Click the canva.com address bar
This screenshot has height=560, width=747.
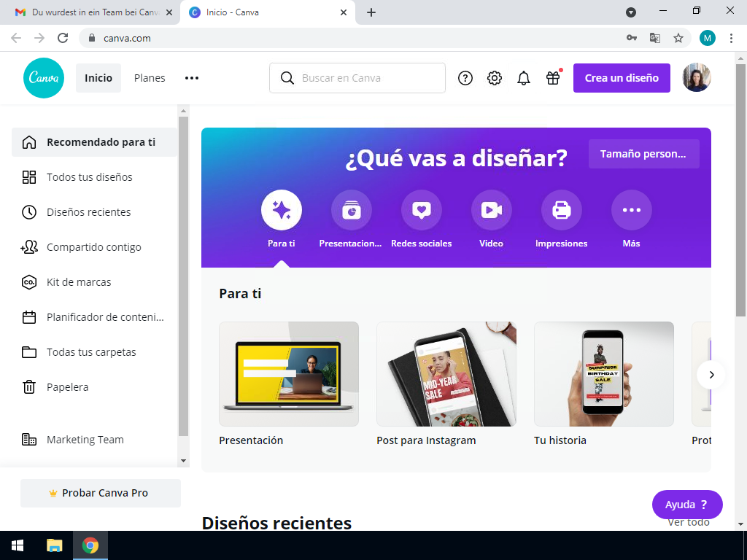tap(352, 38)
